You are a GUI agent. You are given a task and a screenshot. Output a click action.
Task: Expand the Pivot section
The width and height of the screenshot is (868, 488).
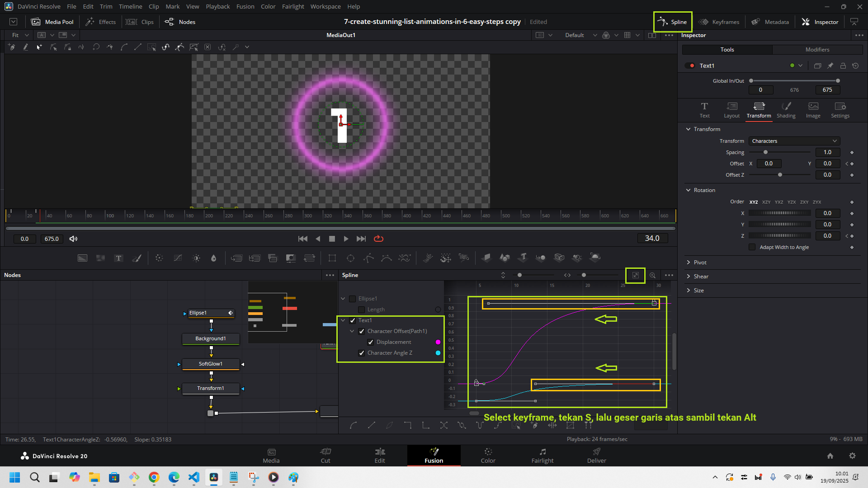click(x=700, y=263)
